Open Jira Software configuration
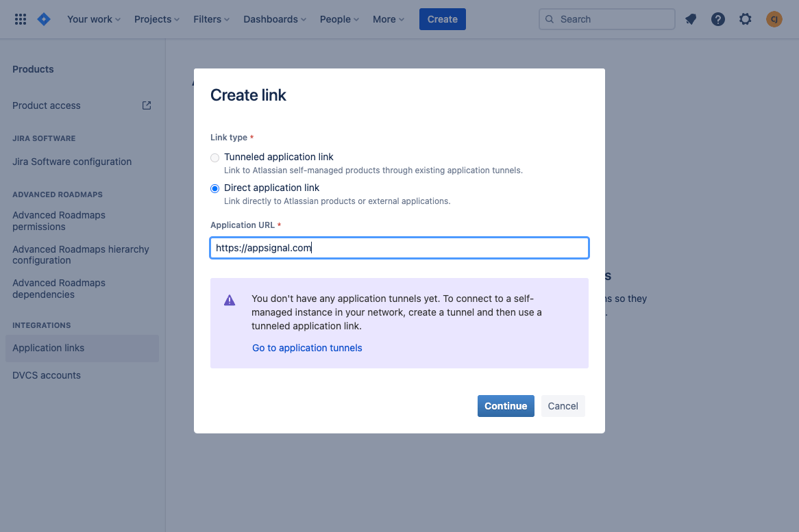This screenshot has height=532, width=799. 72,162
